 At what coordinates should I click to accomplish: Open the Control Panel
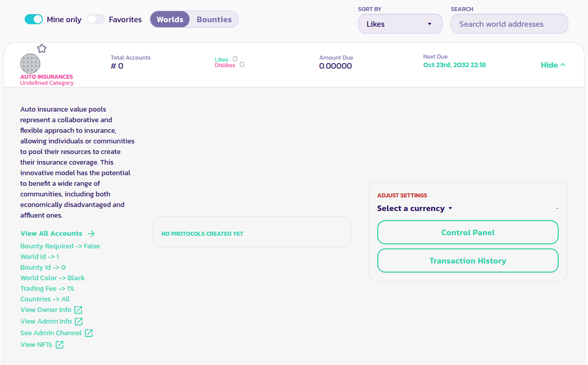[467, 233]
